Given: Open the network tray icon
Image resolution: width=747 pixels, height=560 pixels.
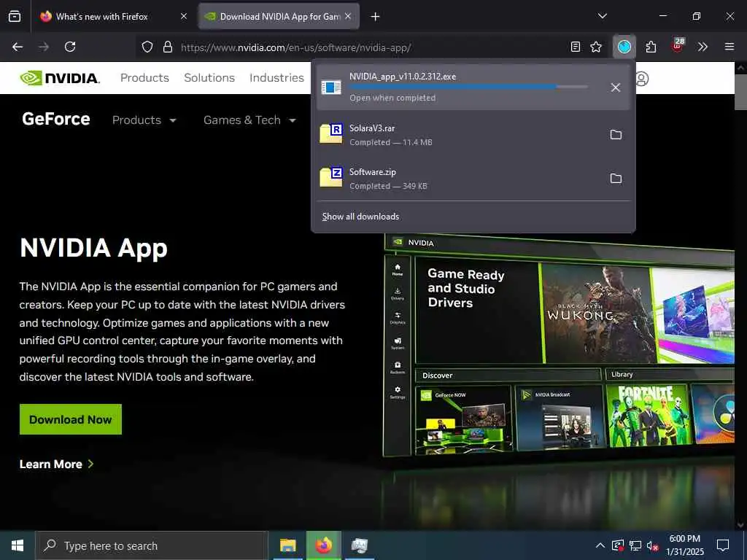Looking at the screenshot, I should [x=635, y=545].
